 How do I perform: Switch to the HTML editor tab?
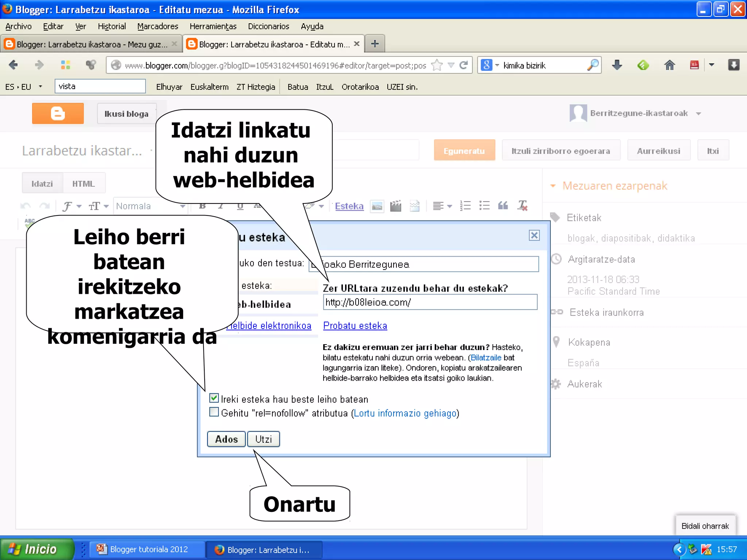click(84, 184)
